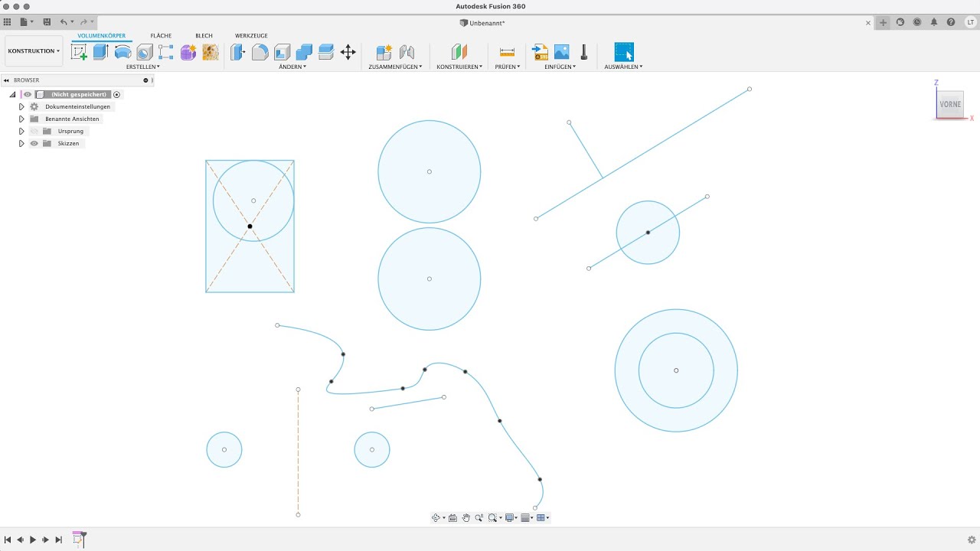The image size is (980, 551).
Task: Expand the Skizzen node
Action: pos(21,143)
